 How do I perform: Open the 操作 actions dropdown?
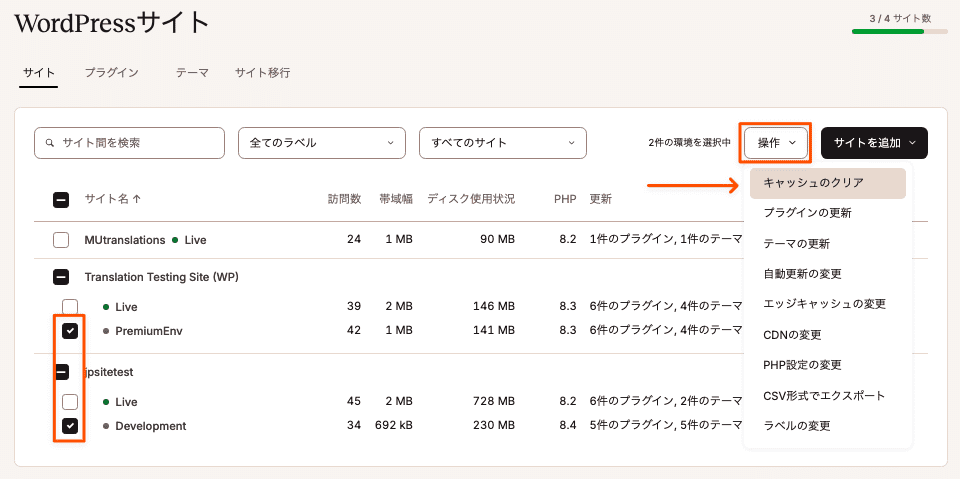[776, 143]
